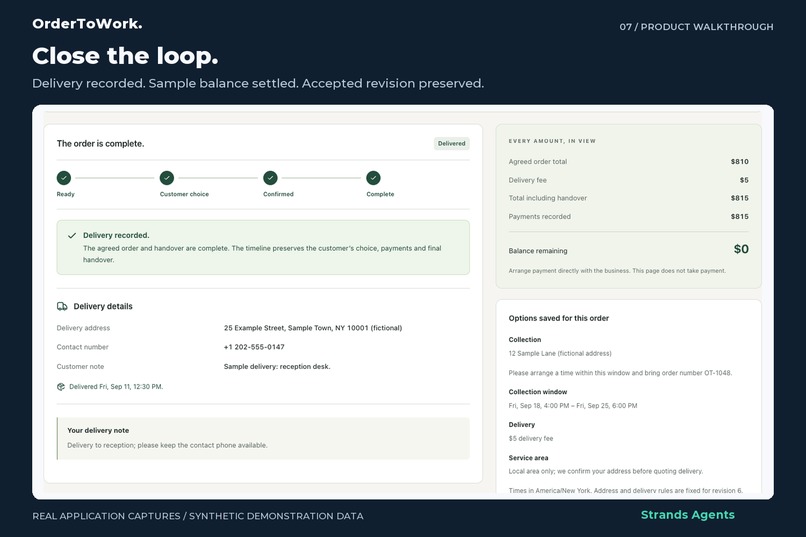
Task: Click 'Delivered Fri, Sep 11, 12:30 PM.' text
Action: point(116,386)
